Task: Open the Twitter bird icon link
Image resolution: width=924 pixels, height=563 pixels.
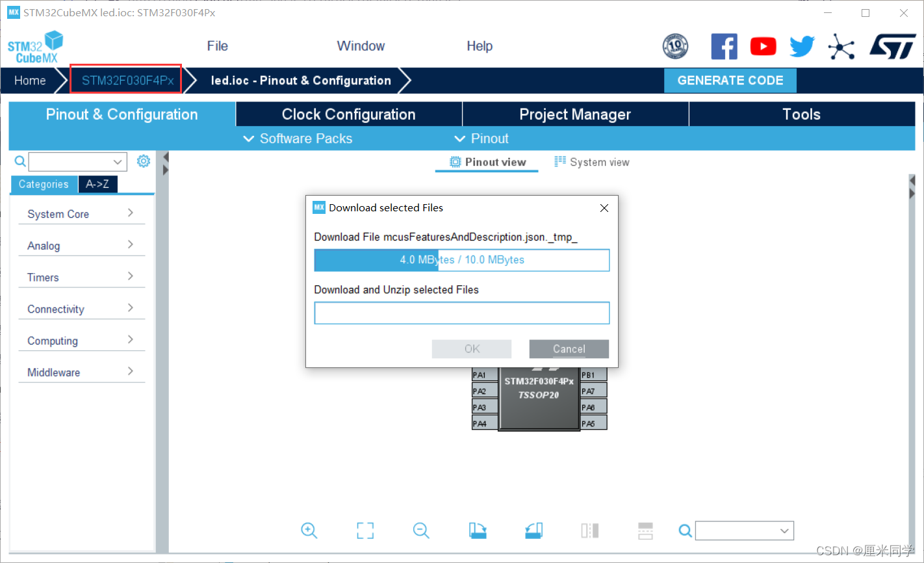Action: tap(802, 46)
